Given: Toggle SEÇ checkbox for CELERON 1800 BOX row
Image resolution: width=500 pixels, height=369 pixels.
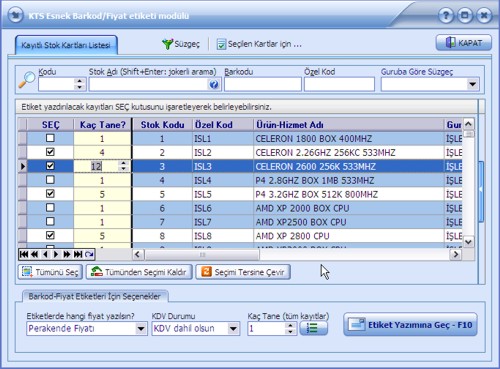Looking at the screenshot, I should point(50,138).
